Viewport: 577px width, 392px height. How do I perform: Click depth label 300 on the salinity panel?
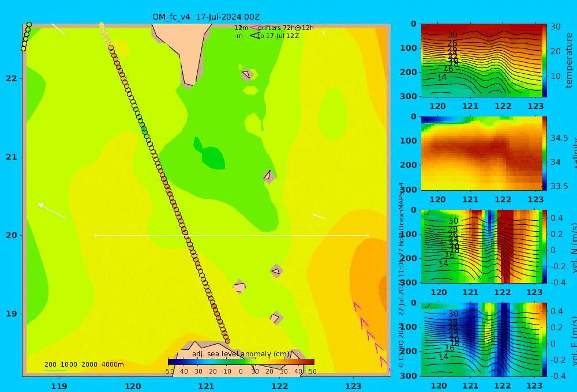click(x=408, y=190)
